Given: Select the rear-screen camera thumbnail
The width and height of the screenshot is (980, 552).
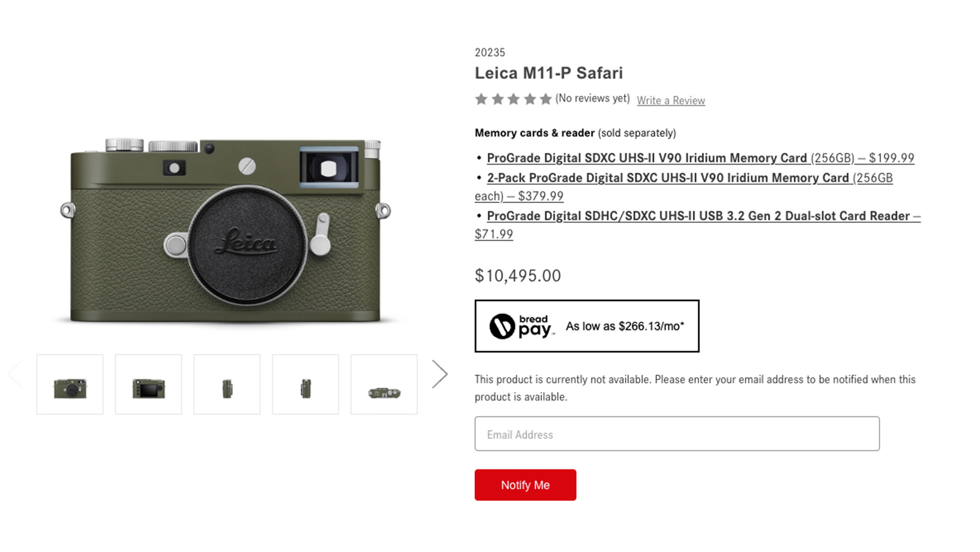Looking at the screenshot, I should (148, 384).
